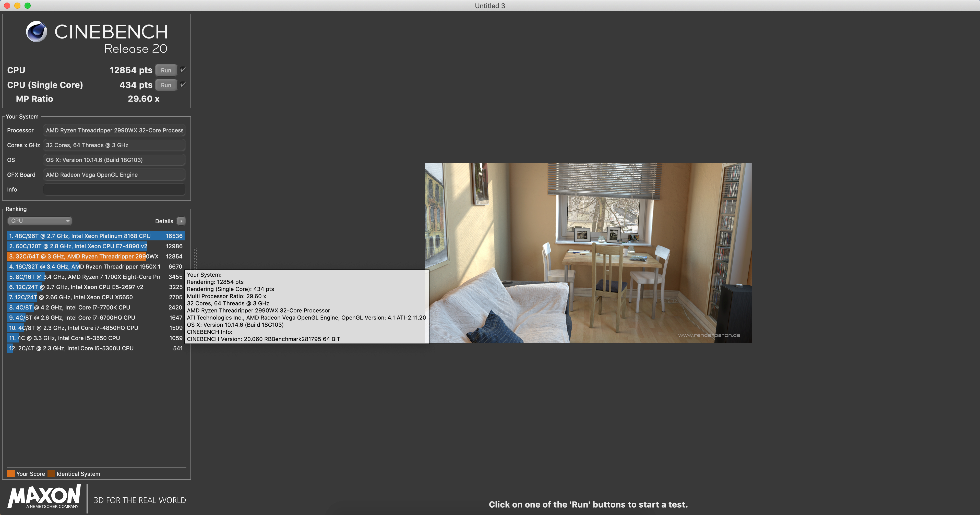This screenshot has height=515, width=980.
Task: Close the Untitled 3 window
Action: [7, 6]
